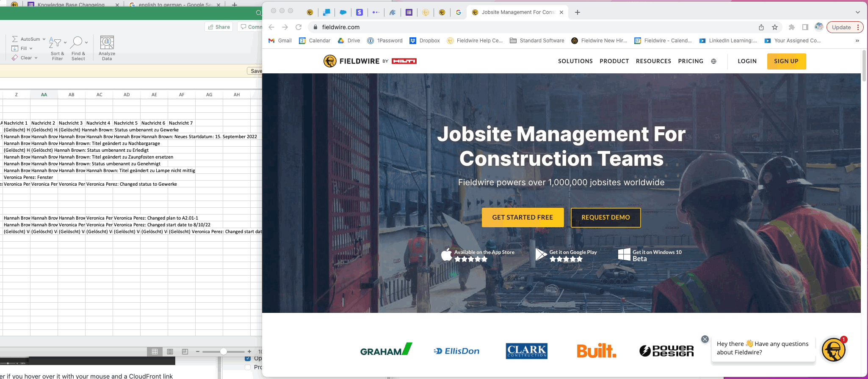Screen dimensions: 868x379
Task: Switch to the pinned purple list-icon tab
Action: click(409, 12)
